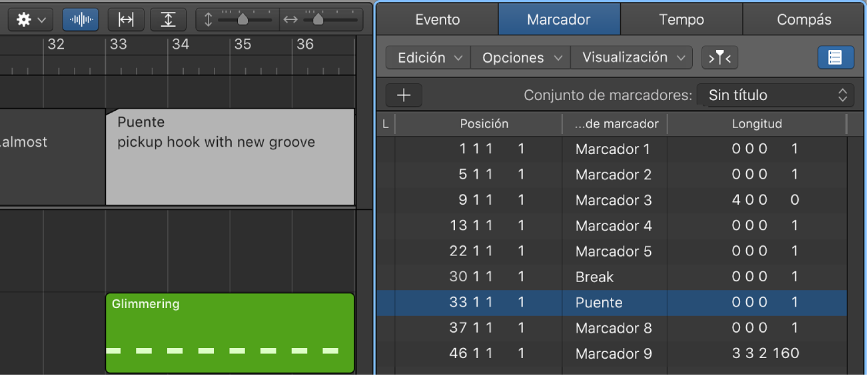Switch to the Tempo tab

tap(681, 19)
